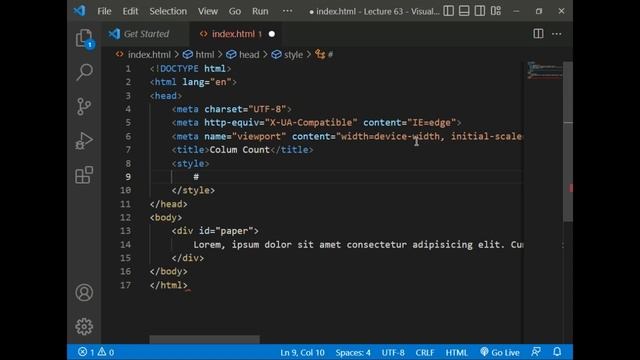Open errors and warnings status indicator
The image size is (640, 360).
click(96, 352)
